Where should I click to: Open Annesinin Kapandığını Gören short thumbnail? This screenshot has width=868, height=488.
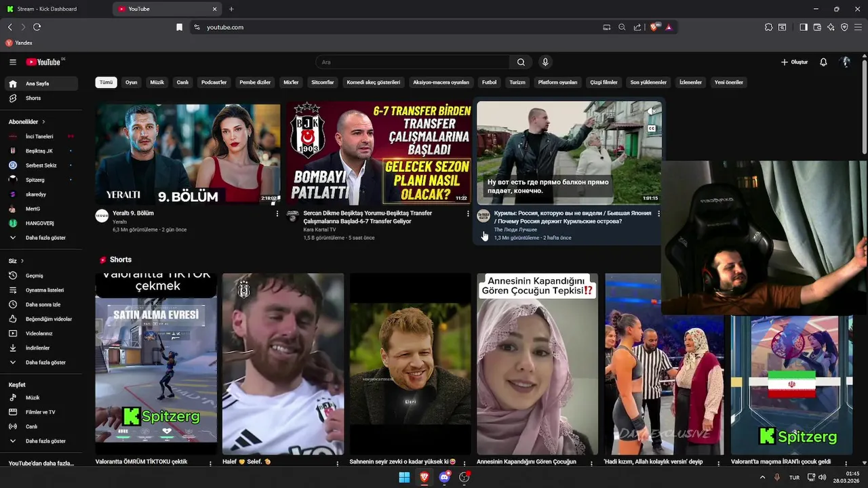[537, 364]
